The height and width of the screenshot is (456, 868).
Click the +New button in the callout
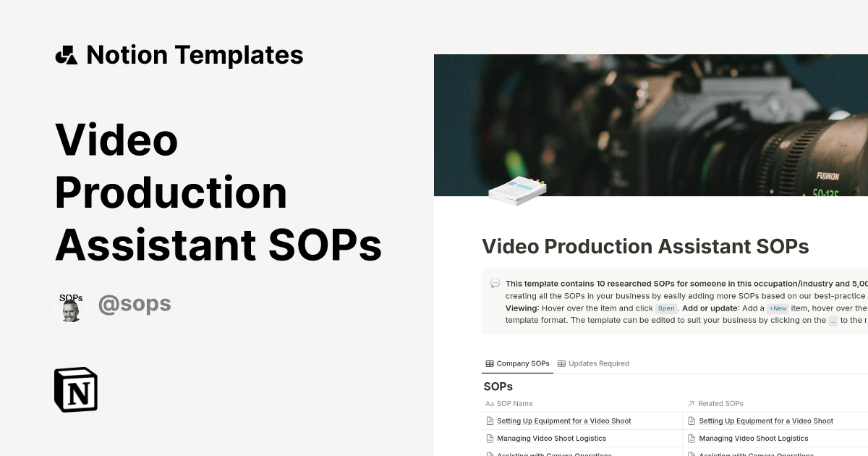pos(778,308)
